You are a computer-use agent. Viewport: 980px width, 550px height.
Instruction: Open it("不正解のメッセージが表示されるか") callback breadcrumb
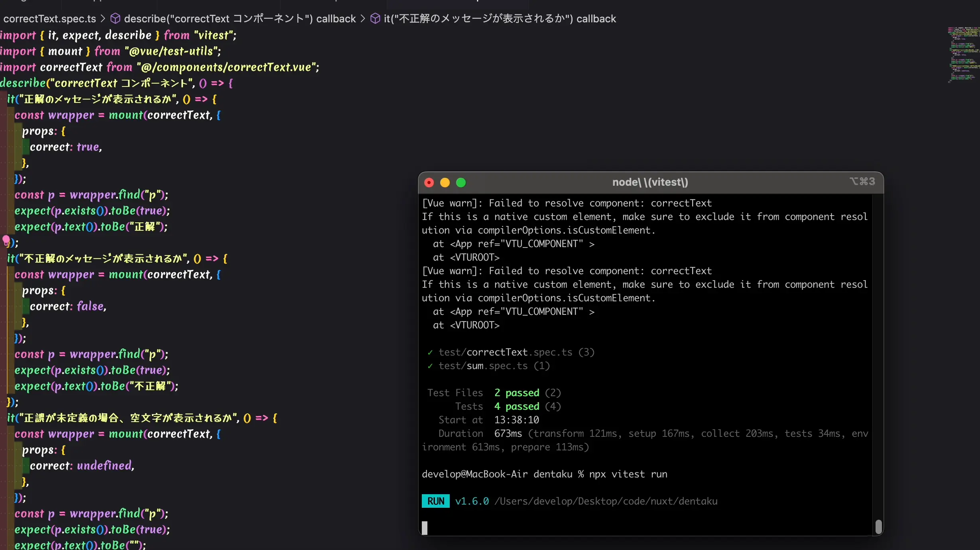[500, 19]
